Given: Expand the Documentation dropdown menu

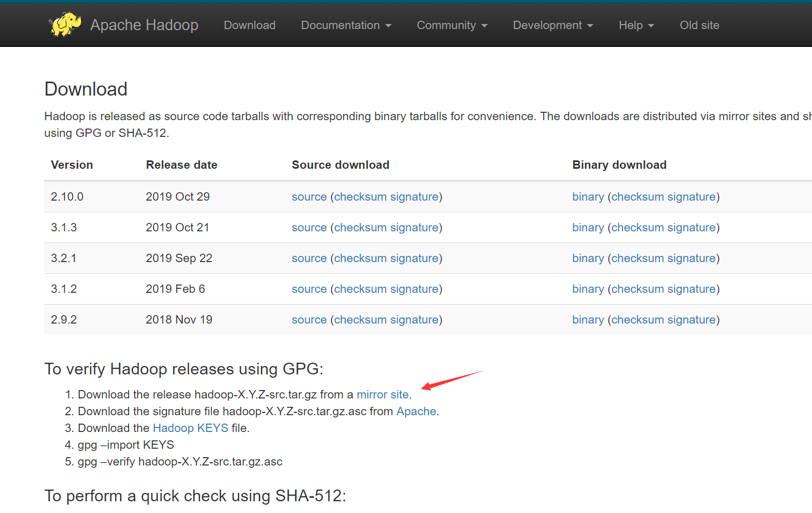Looking at the screenshot, I should point(346,25).
